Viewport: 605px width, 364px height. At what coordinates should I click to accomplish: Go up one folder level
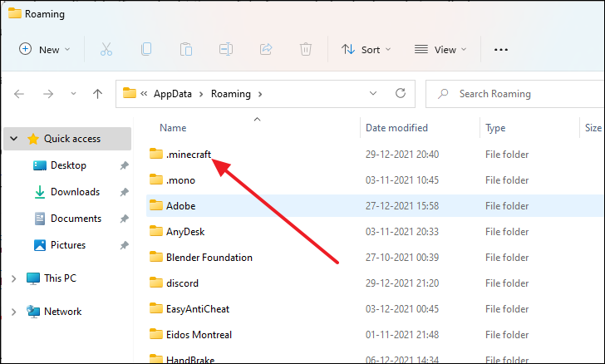coord(97,94)
